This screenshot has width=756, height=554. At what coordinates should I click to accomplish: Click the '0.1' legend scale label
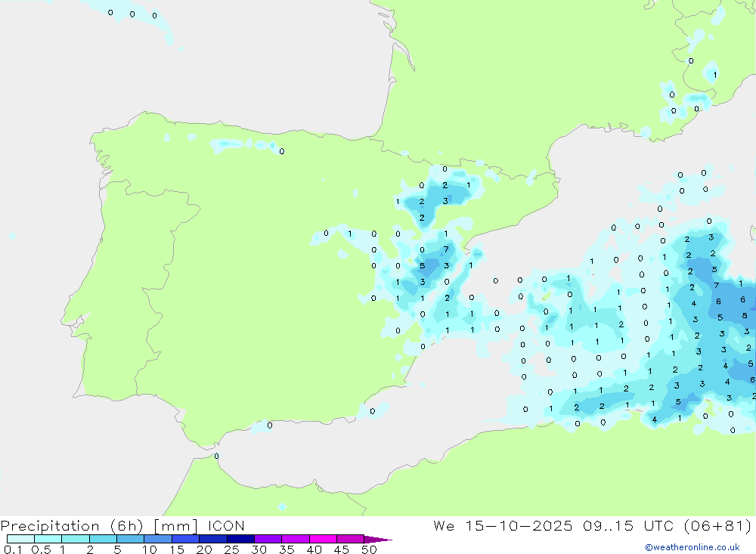tap(13, 549)
